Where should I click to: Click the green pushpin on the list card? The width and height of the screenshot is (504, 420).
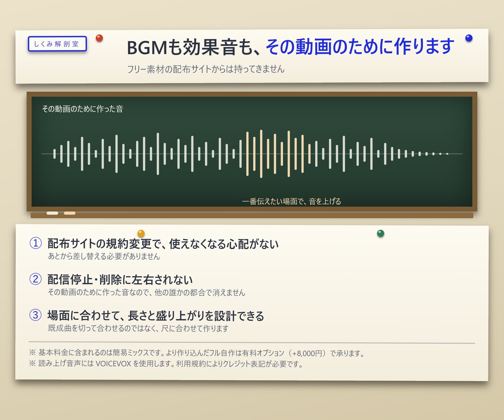click(x=380, y=233)
